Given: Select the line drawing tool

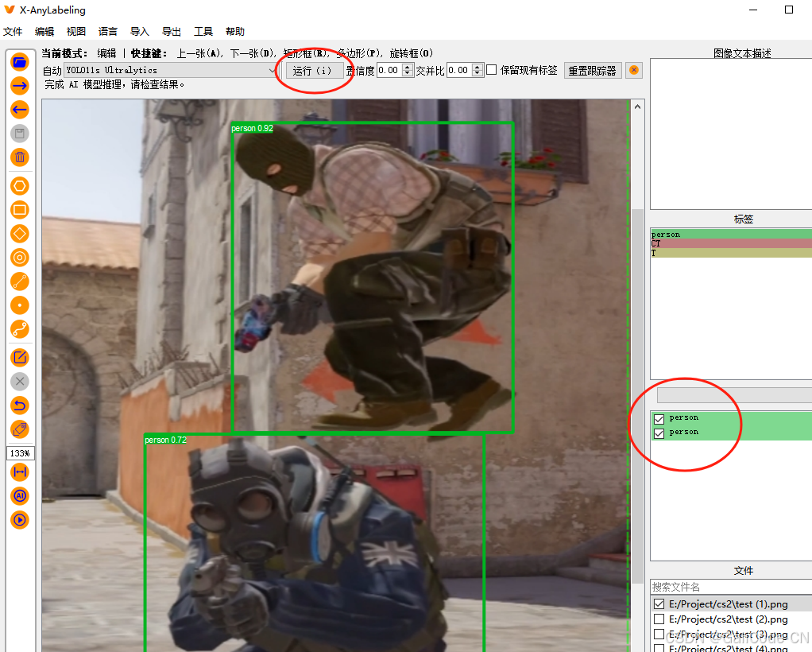Looking at the screenshot, I should (20, 281).
